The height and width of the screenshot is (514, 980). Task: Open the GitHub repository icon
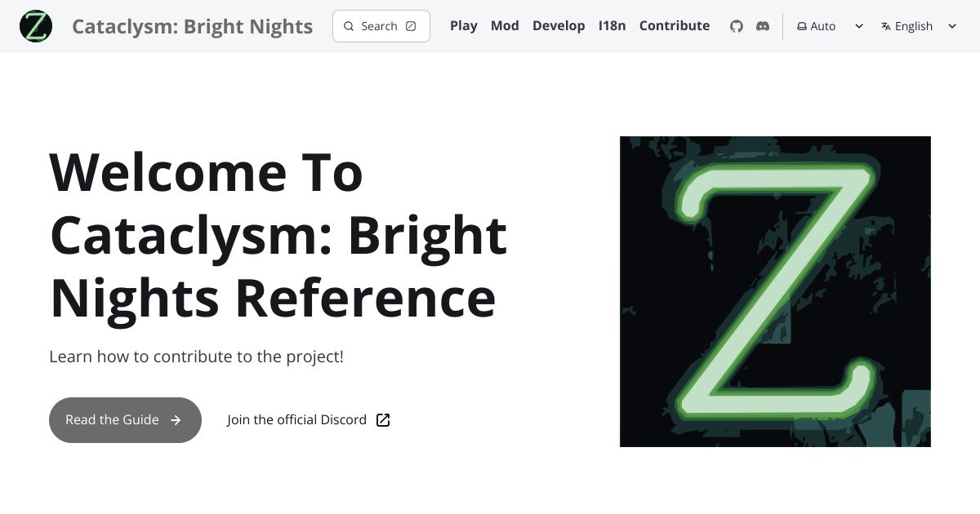737,26
